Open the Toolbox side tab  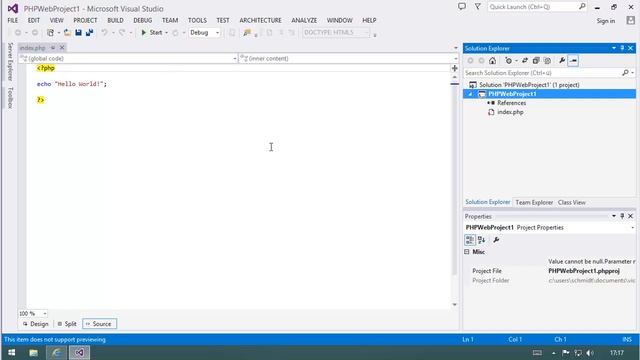tap(10, 98)
